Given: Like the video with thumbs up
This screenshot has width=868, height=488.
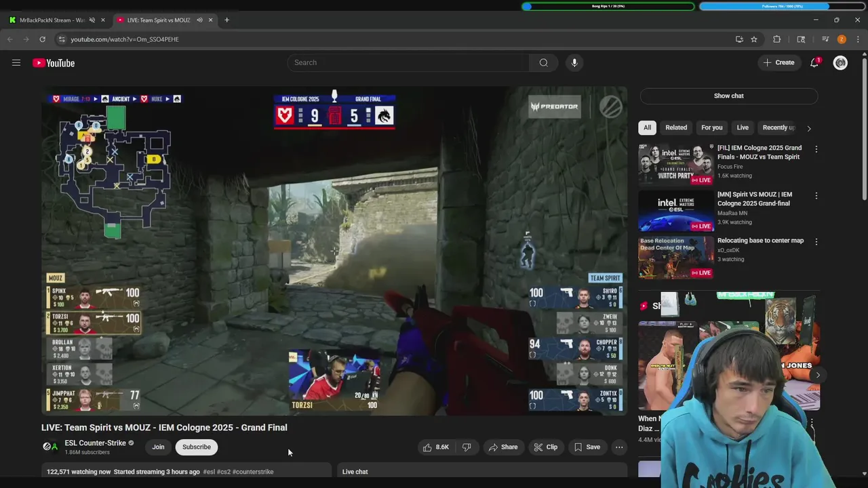Looking at the screenshot, I should click(x=435, y=447).
